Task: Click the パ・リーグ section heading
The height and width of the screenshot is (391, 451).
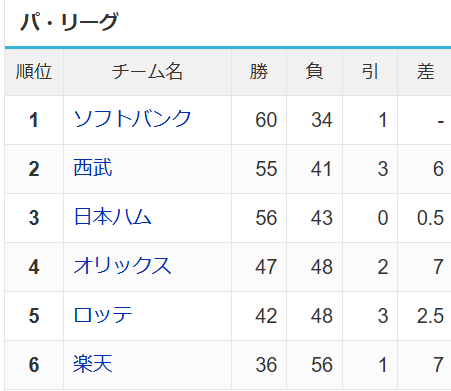Action: click(69, 22)
